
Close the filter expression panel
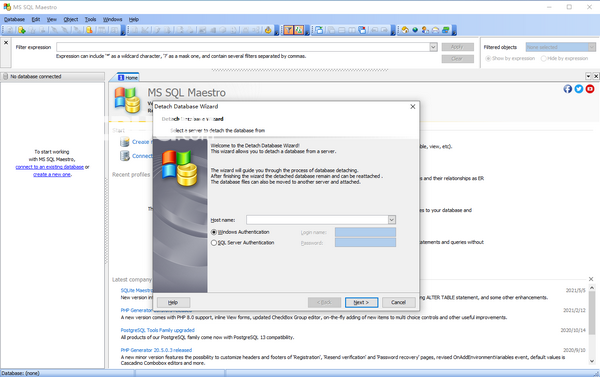(x=6, y=42)
